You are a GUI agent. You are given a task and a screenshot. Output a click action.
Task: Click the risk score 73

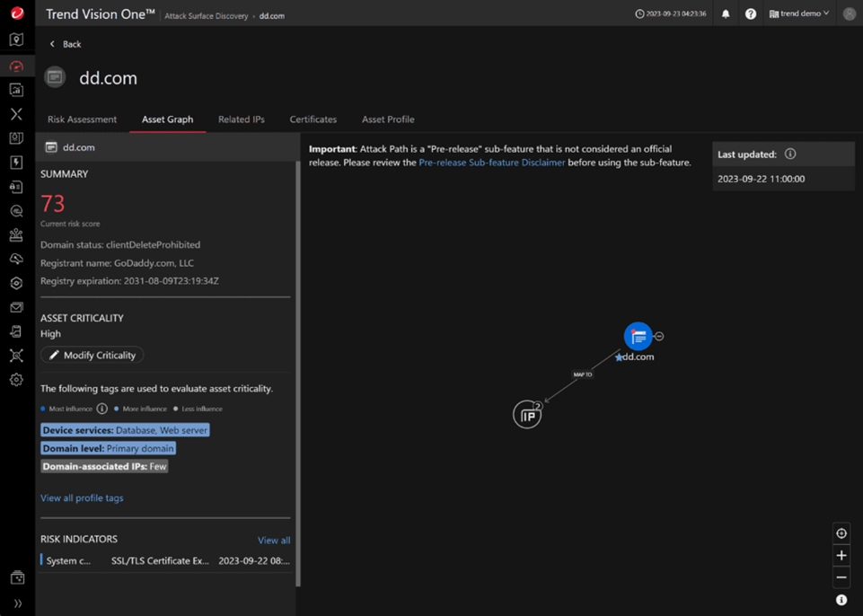[x=53, y=204]
